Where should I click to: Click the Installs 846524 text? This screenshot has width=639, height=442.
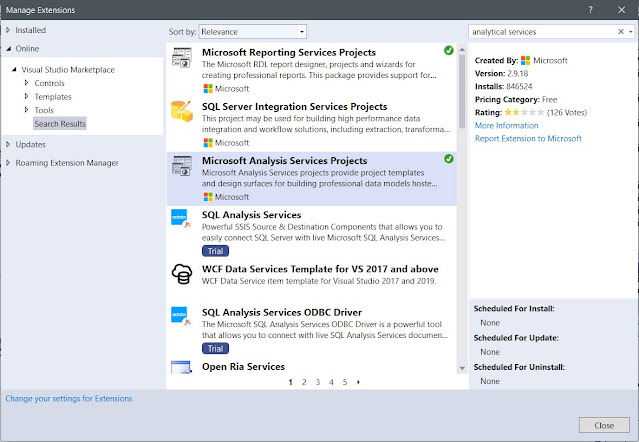pos(504,86)
